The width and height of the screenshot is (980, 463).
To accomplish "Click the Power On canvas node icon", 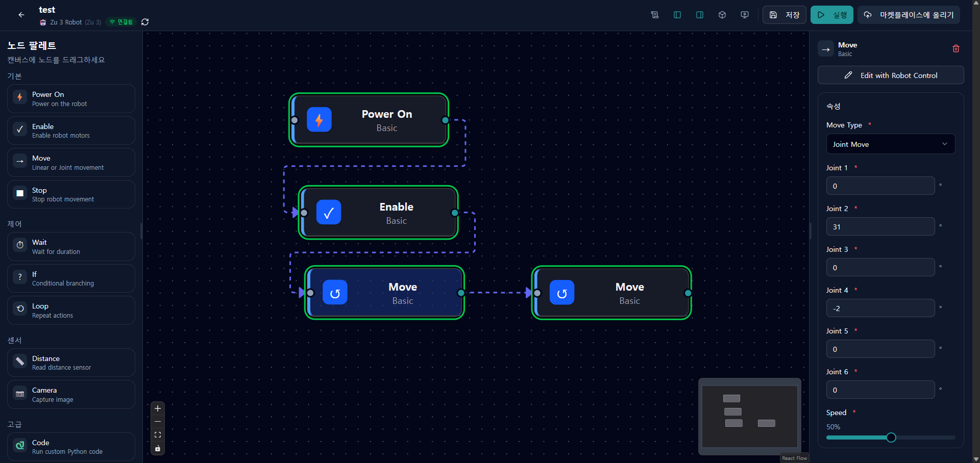I will click(319, 120).
